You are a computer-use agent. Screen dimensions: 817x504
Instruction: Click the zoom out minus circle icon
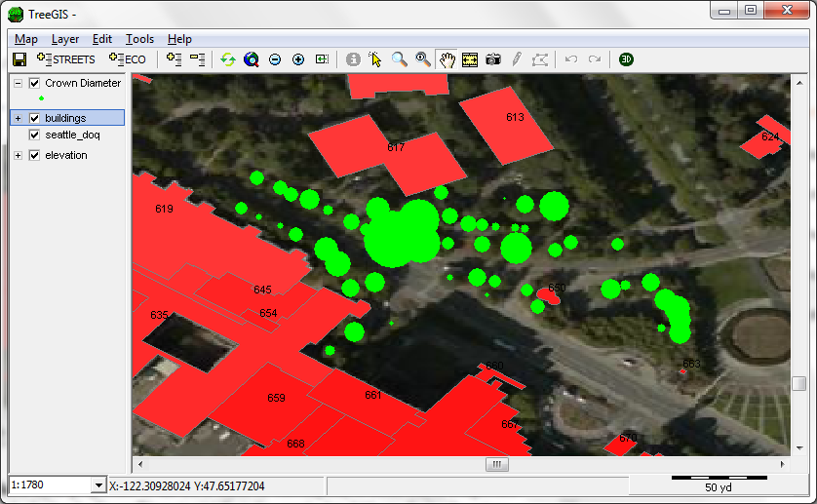[275, 59]
